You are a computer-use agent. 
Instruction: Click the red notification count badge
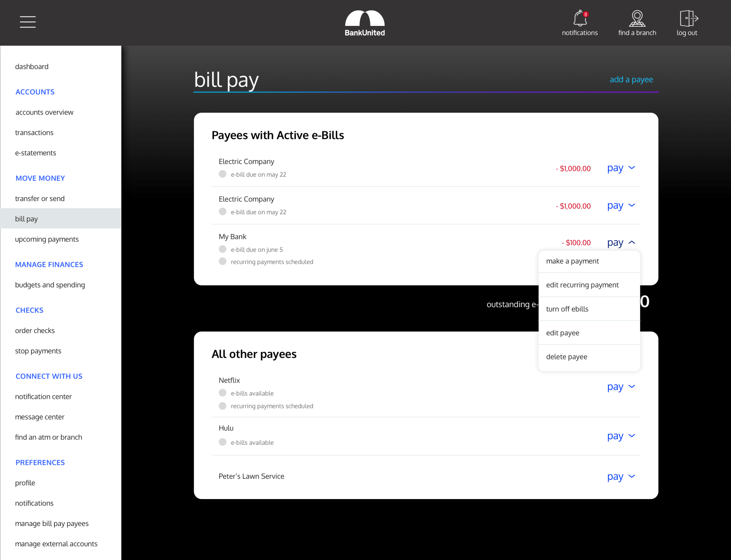[586, 14]
